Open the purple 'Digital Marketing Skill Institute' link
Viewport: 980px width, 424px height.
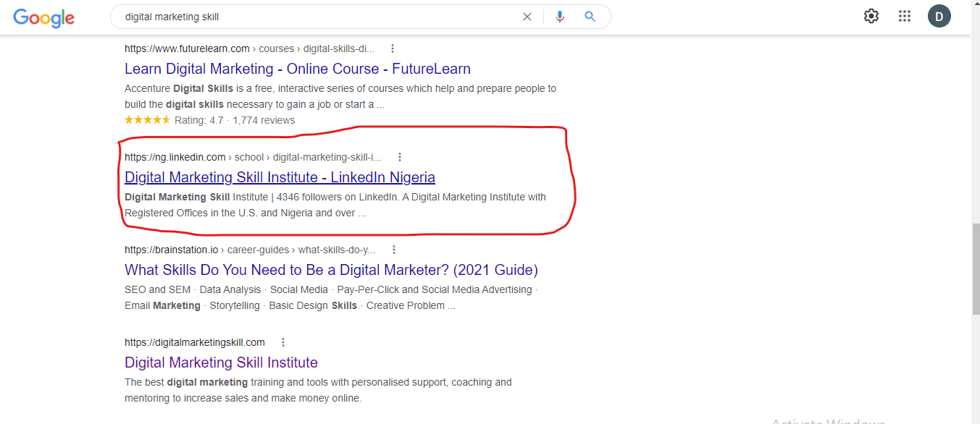[221, 362]
